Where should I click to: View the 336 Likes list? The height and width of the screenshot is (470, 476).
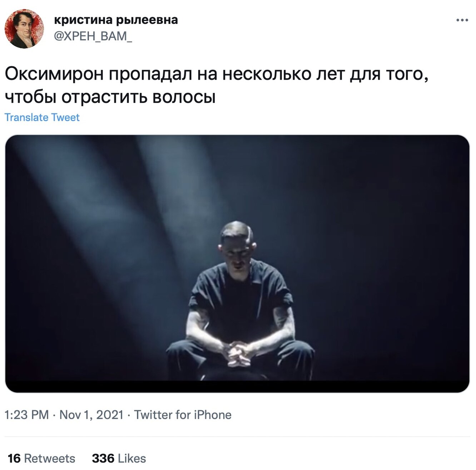tap(119, 458)
